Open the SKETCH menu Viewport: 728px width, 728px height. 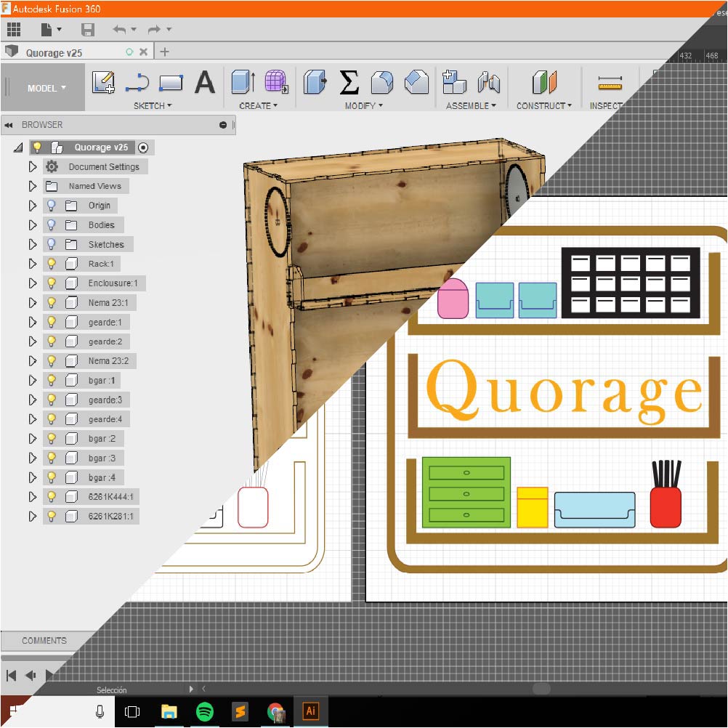pyautogui.click(x=153, y=106)
